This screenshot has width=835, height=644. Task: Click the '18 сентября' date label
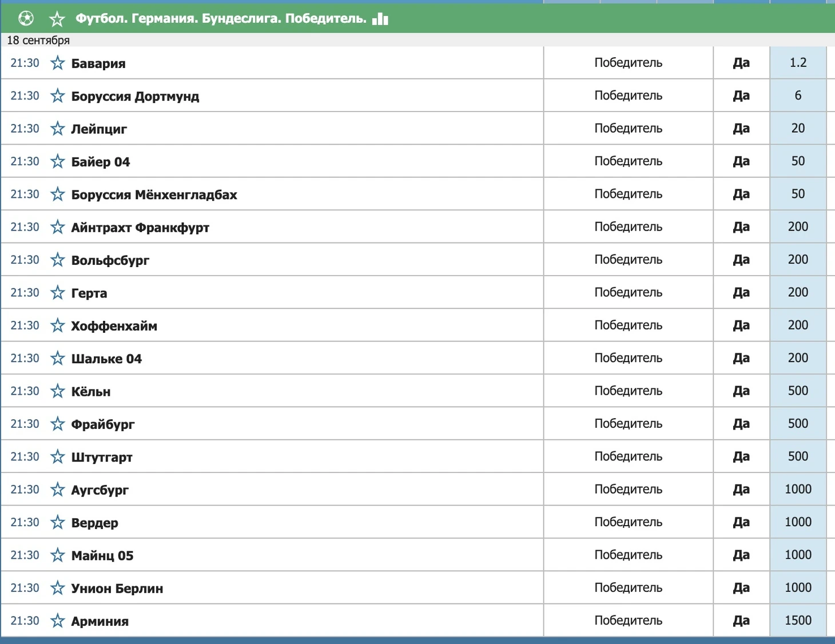(38, 40)
